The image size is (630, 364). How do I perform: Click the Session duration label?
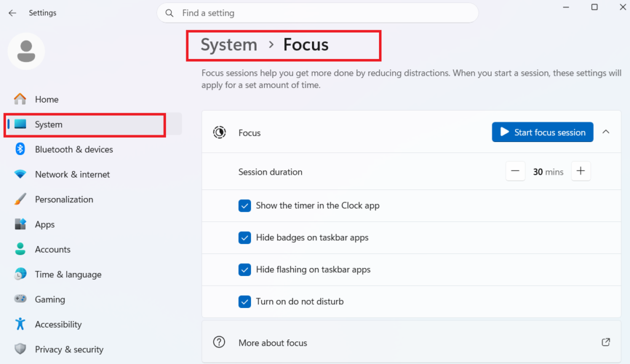pyautogui.click(x=271, y=172)
